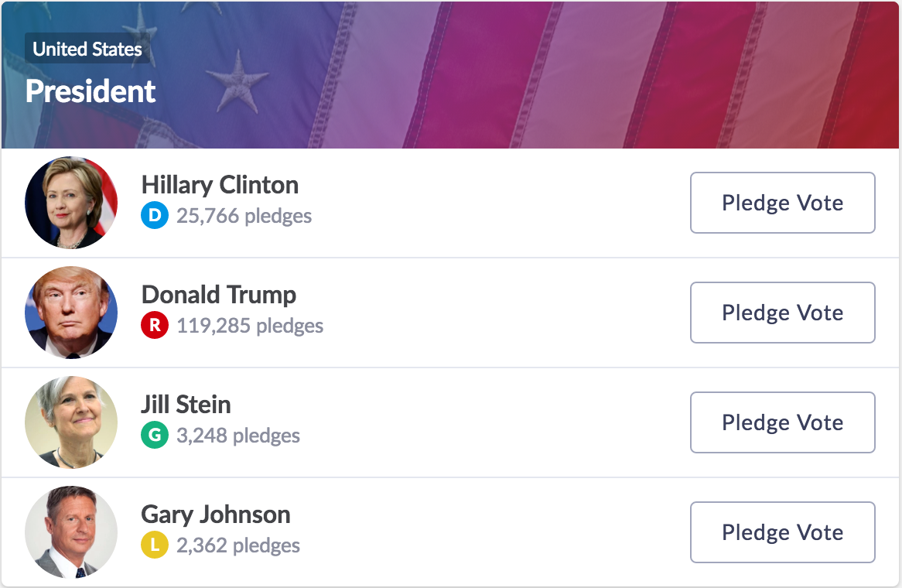Click the Republican party R badge icon
This screenshot has height=588, width=902.
(155, 326)
